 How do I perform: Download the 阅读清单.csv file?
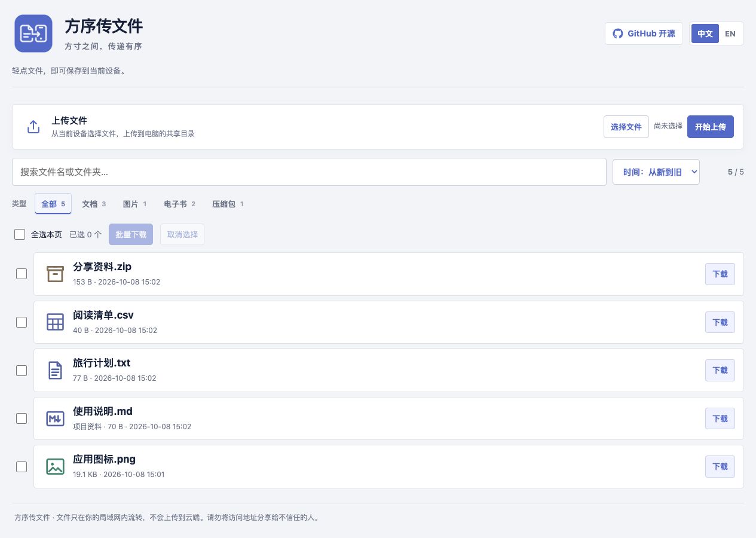tap(720, 322)
